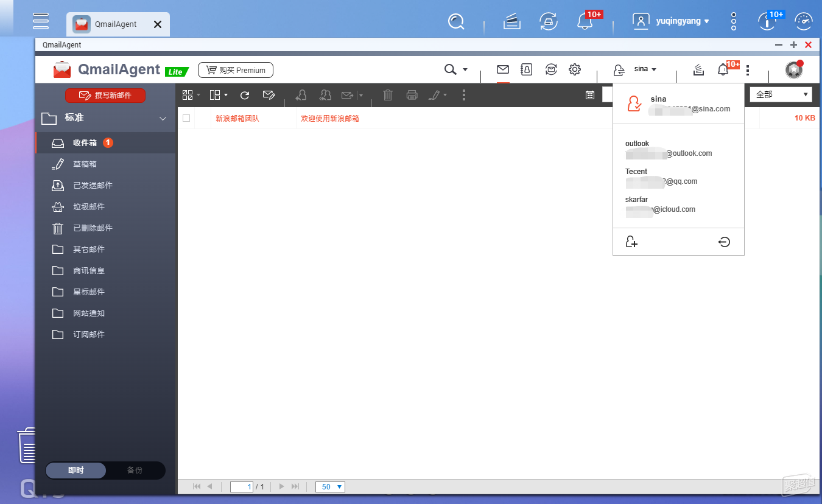This screenshot has height=504, width=822.
Task: Open the page size 50 dropdown
Action: (330, 486)
